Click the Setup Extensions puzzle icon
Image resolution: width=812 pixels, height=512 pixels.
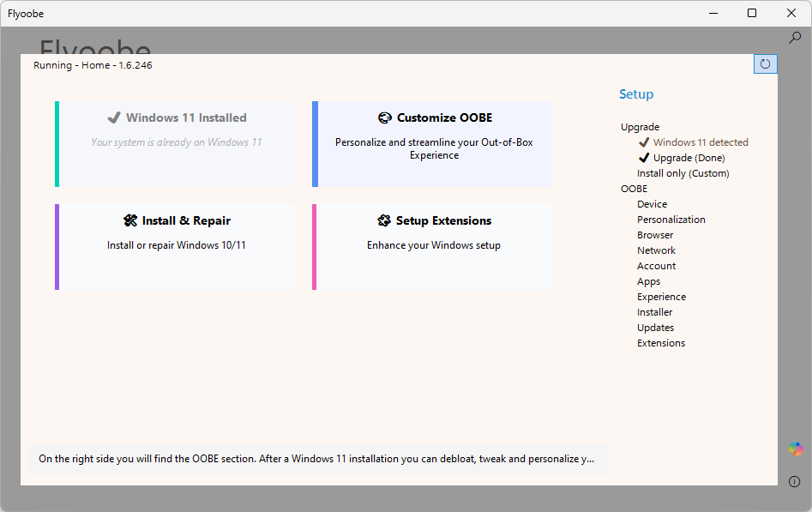point(384,220)
